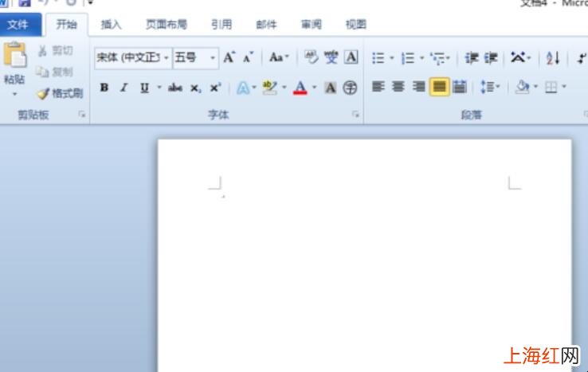Toggle Bold formatting
Image resolution: width=588 pixels, height=372 pixels.
point(104,88)
